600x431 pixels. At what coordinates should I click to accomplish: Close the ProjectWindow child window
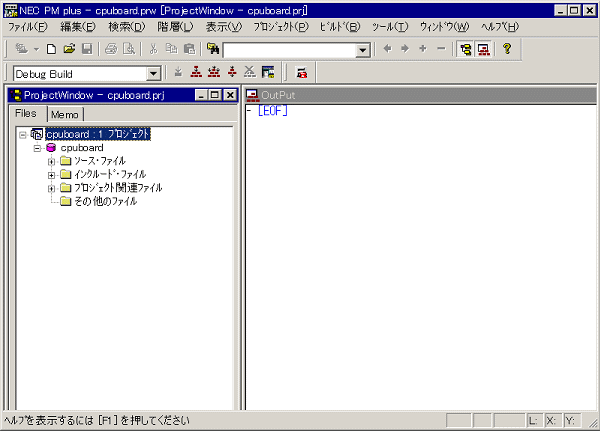[x=230, y=95]
